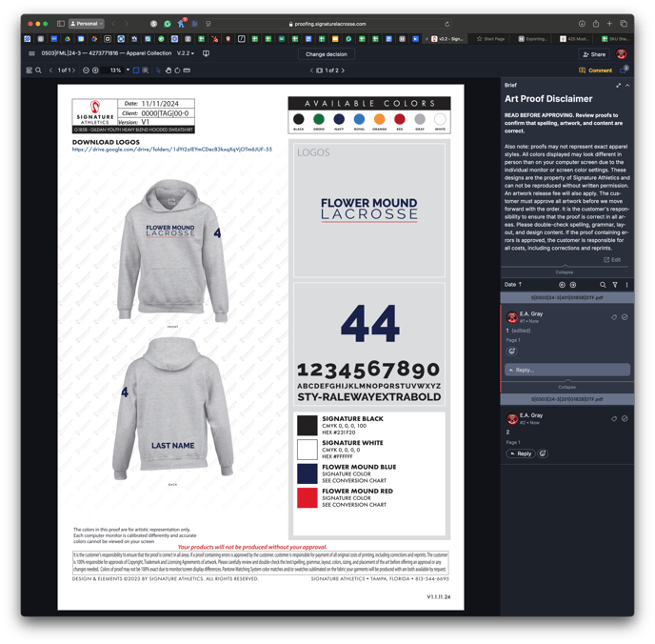The image size is (655, 644).
Task: Collapse the Brief section
Action: [627, 86]
